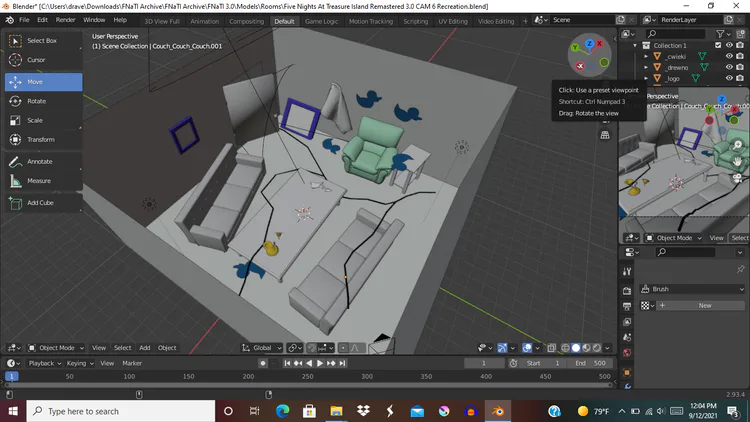Image resolution: width=750 pixels, height=422 pixels.
Task: Select the Cursor tool
Action: (43, 60)
